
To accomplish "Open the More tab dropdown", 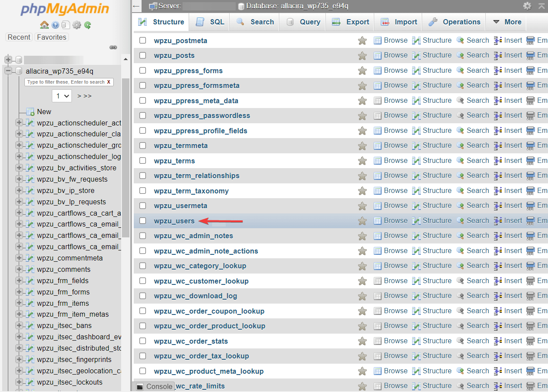I will (507, 22).
